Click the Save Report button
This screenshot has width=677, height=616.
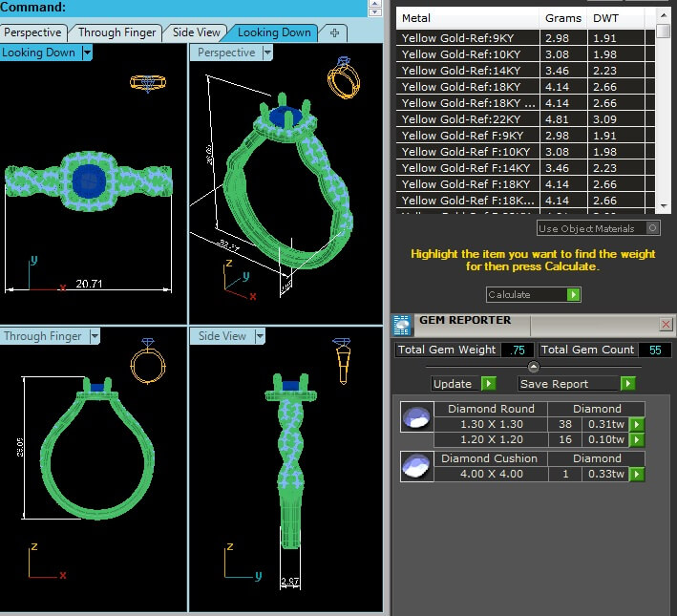[576, 384]
